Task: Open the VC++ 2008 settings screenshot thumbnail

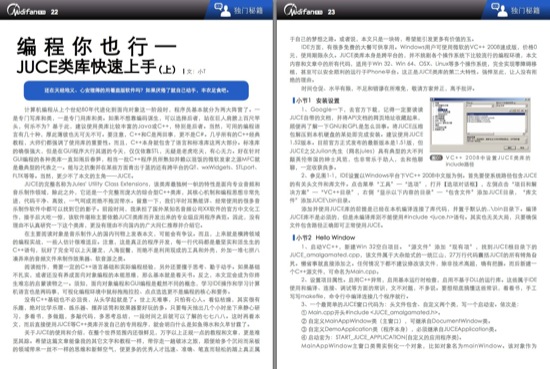Action: 480,125
